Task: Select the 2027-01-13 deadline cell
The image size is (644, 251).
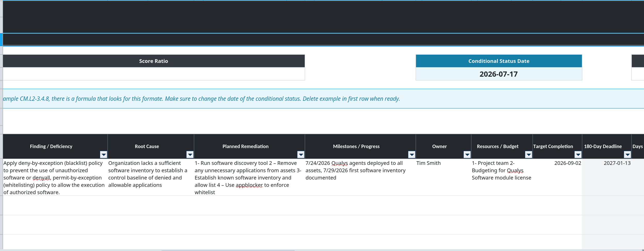Action: pyautogui.click(x=607, y=177)
